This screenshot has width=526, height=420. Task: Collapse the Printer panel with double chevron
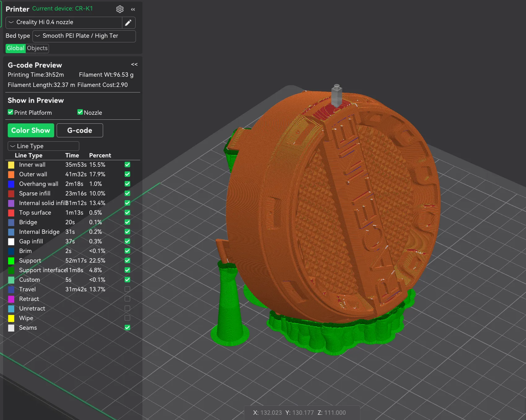coord(133,10)
